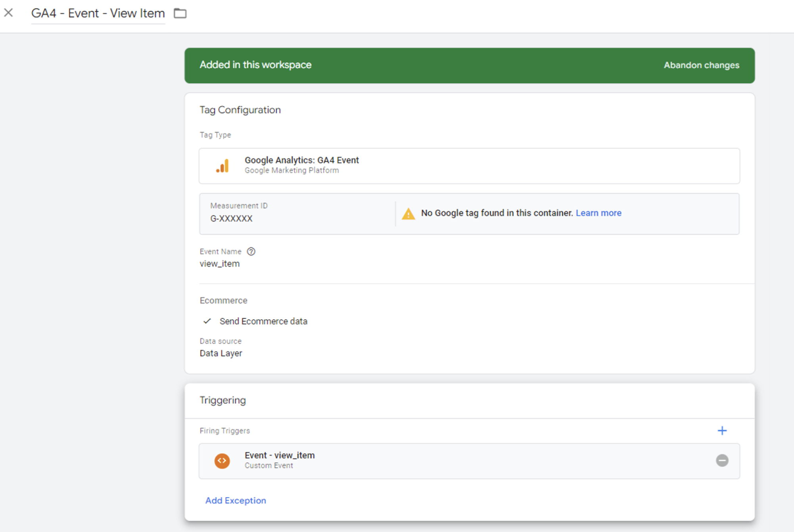Screen dimensions: 794x532
Task: Open the Learn more link
Action: tap(598, 213)
